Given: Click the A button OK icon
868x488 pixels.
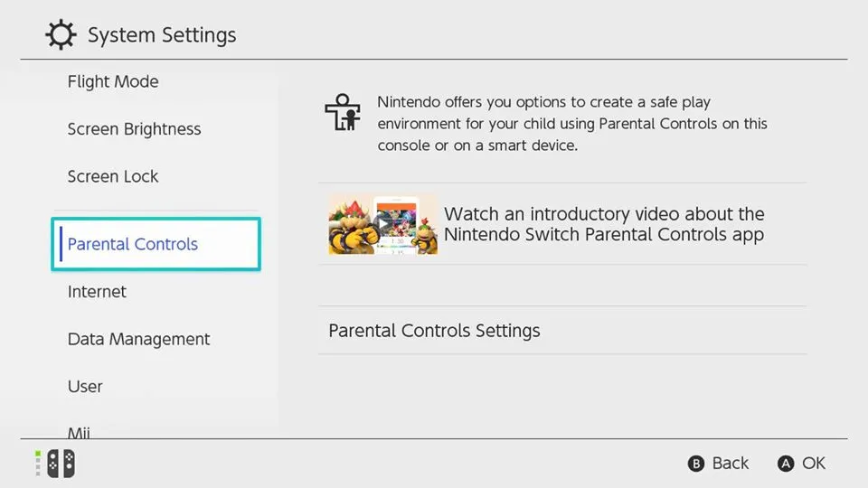Looking at the screenshot, I should point(786,464).
